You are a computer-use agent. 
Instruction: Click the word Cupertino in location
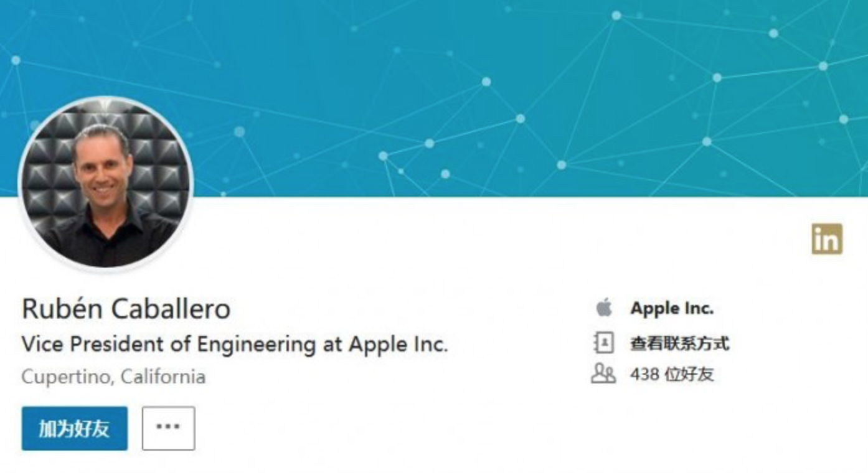pos(66,377)
